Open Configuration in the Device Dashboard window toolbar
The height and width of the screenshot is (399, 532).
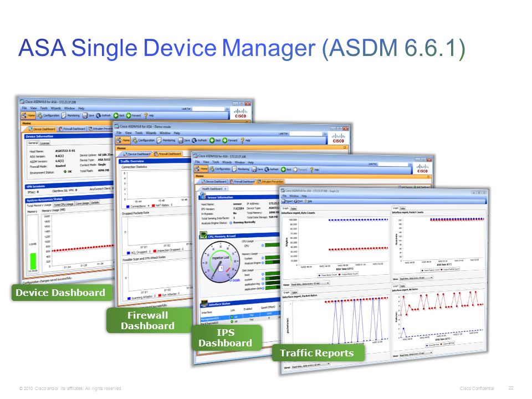(x=49, y=115)
